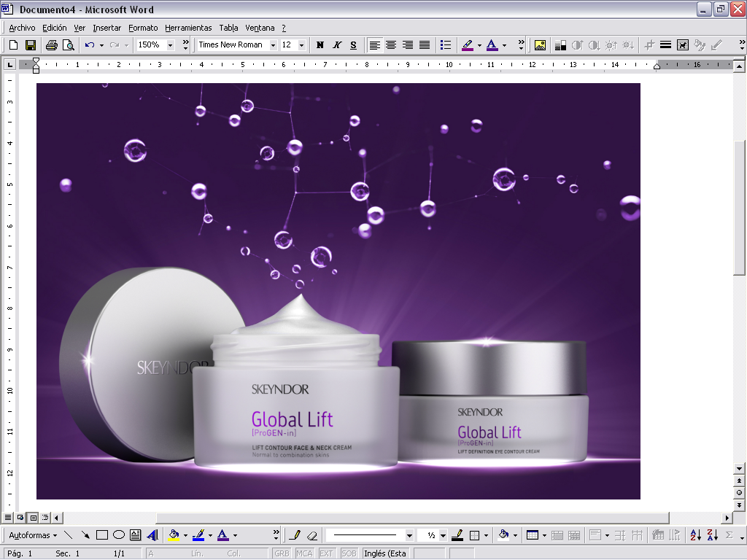Toggle center text alignment
The width and height of the screenshot is (747, 560).
tap(391, 44)
